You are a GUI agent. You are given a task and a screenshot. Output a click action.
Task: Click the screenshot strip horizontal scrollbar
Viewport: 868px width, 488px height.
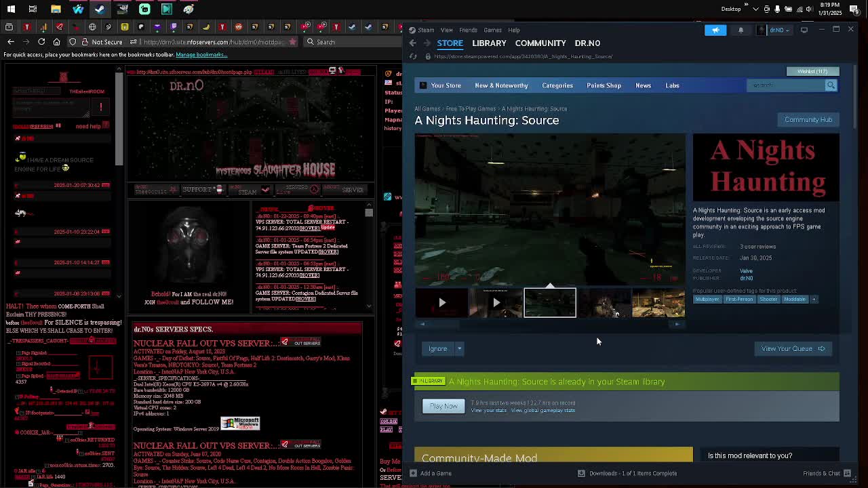(x=549, y=324)
